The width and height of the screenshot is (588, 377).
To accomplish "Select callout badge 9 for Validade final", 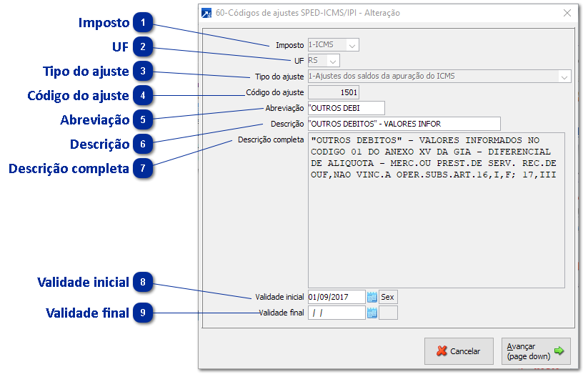I will point(143,313).
